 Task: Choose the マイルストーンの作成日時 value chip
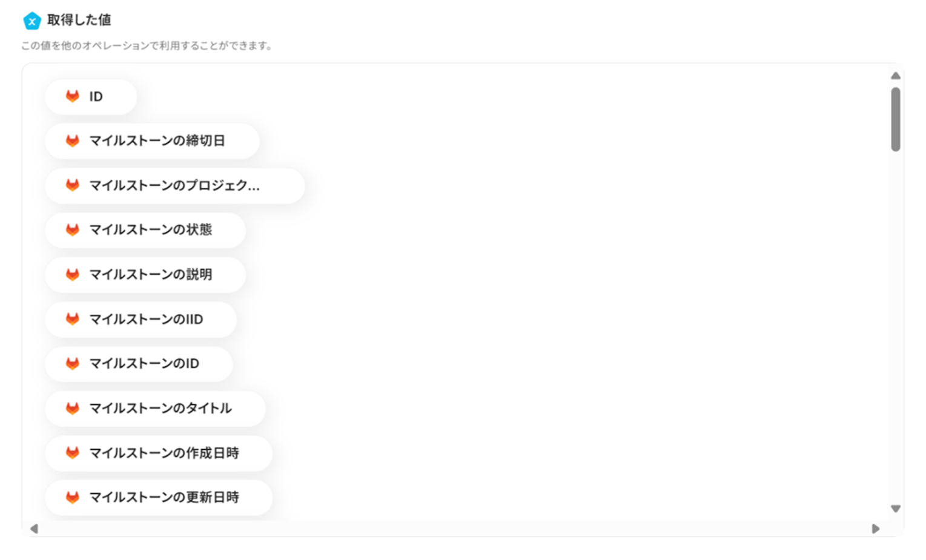point(159,453)
